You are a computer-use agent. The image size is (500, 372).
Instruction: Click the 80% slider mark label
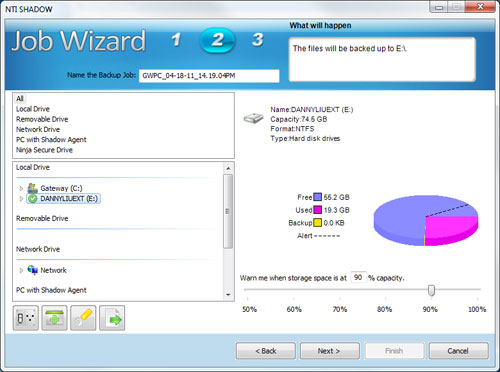[384, 310]
